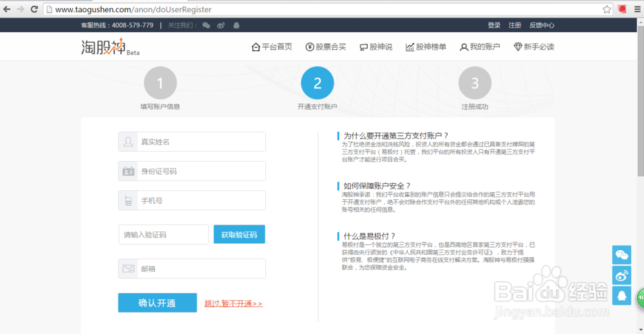Focus the 邮箱 input field
644x334 pixels.
point(192,269)
